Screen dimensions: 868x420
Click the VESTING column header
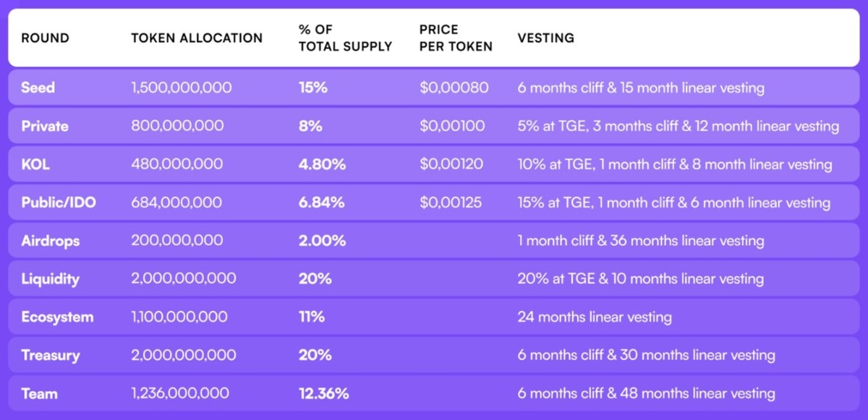click(x=546, y=38)
